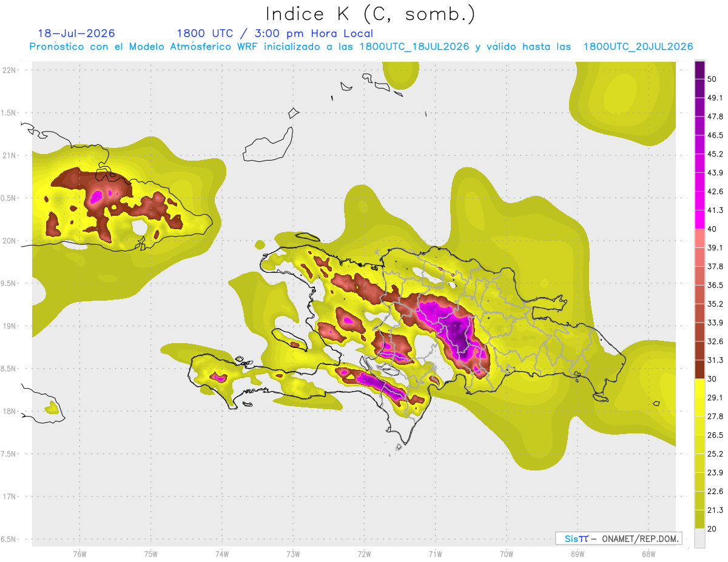Click the latitude axis label "22N"
728x562 pixels.
click(10, 70)
